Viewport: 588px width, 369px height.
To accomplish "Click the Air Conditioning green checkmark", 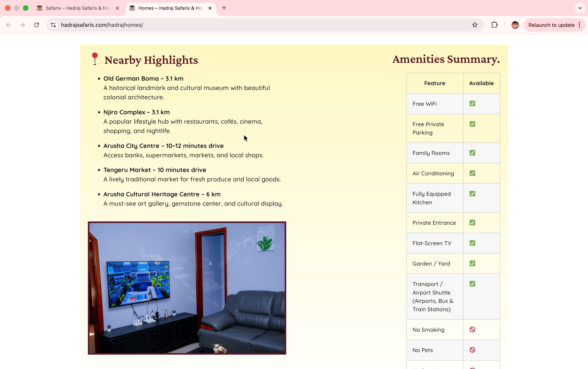I will (472, 173).
